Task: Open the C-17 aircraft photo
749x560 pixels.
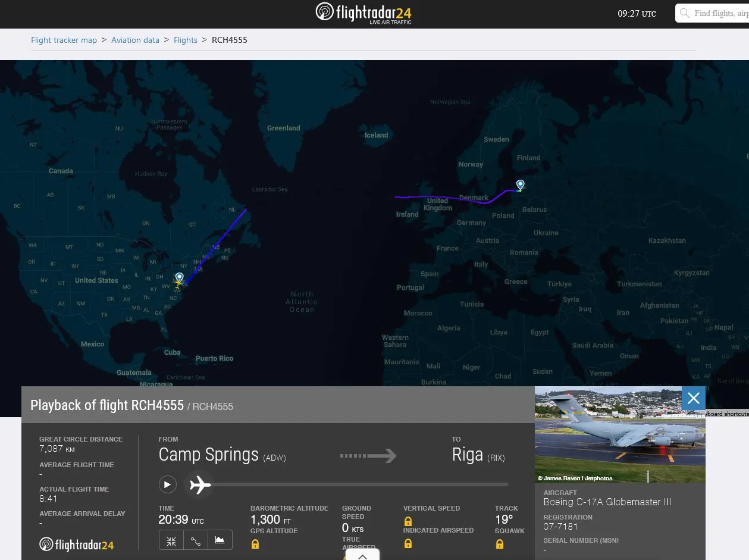Action: 620,434
